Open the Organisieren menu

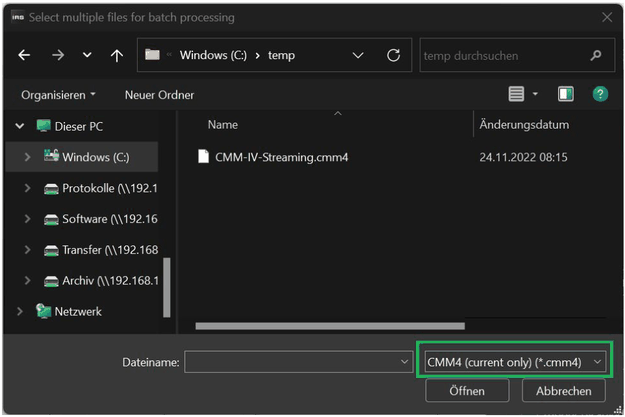(x=58, y=95)
